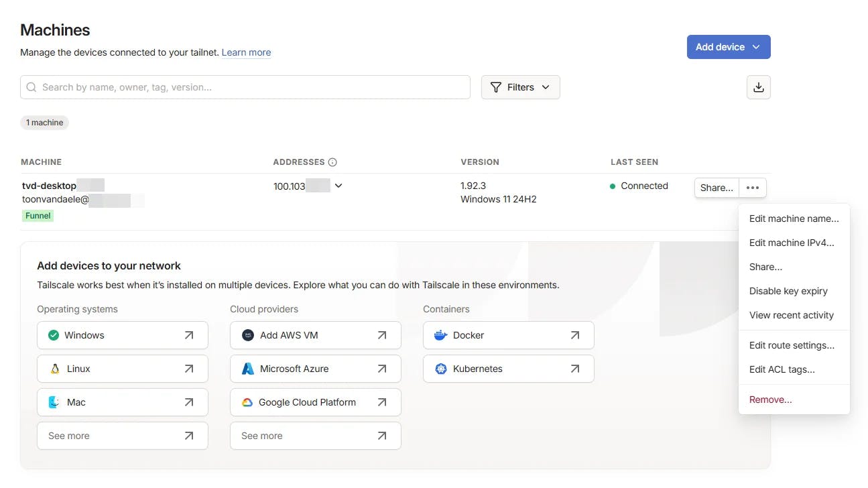The height and width of the screenshot is (488, 868).
Task: Expand the machine addresses chevron
Action: point(338,186)
